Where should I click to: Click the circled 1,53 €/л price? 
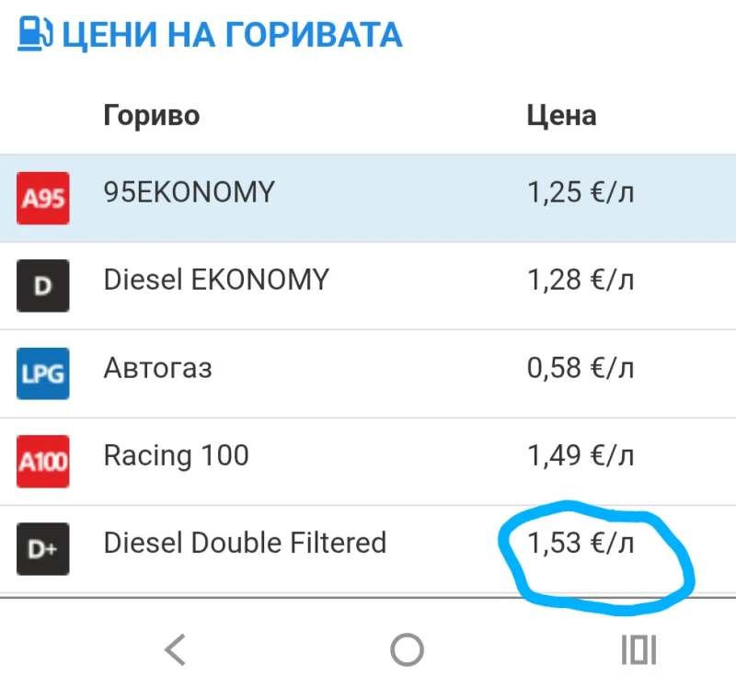coord(581,544)
